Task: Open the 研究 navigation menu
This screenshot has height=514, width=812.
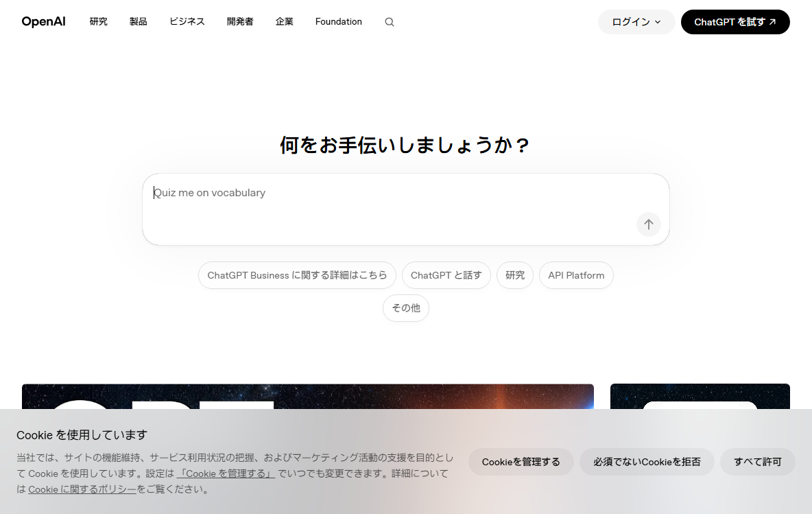Action: [x=98, y=22]
